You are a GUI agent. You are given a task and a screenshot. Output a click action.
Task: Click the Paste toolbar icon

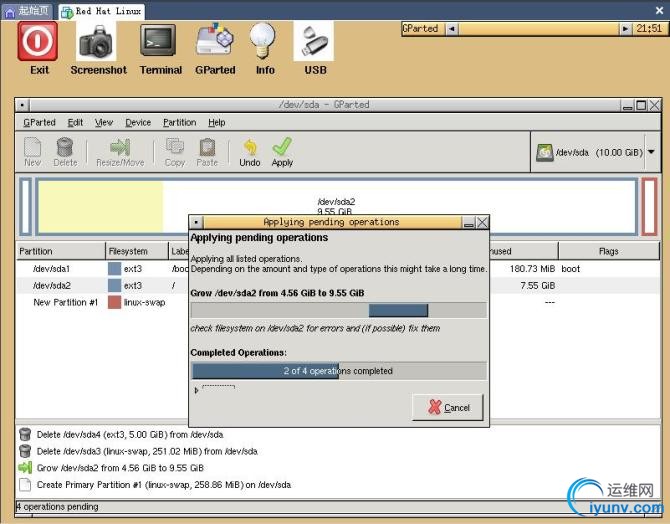pos(207,147)
